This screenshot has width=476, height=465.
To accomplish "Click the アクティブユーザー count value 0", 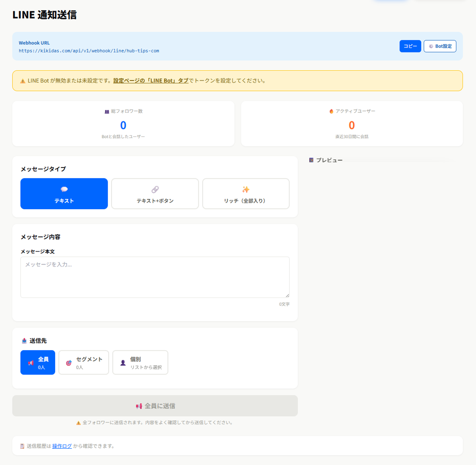I will click(351, 125).
